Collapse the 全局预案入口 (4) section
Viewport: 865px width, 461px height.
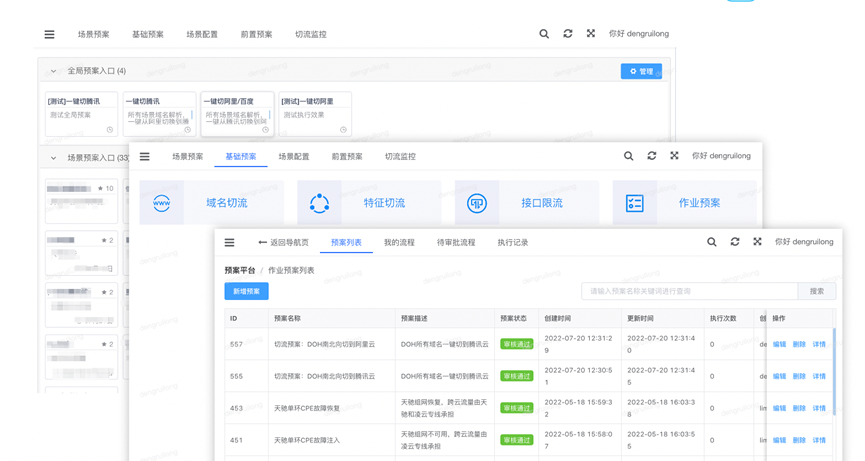[53, 71]
